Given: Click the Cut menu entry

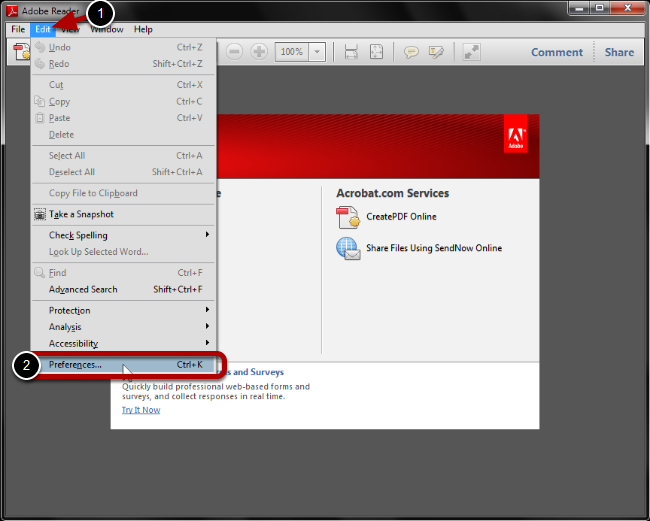Looking at the screenshot, I should (x=124, y=85).
